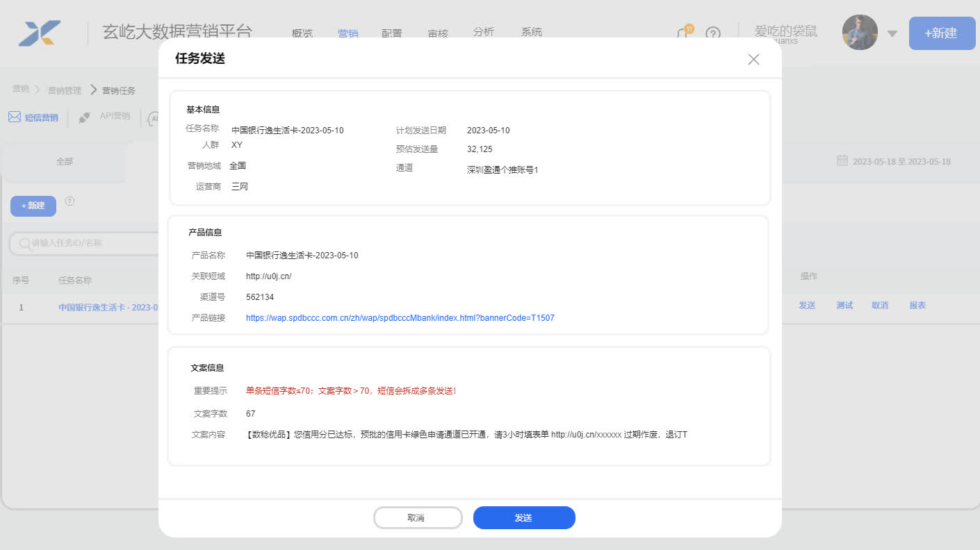Select the 短信营销 envelope icon tab

click(15, 117)
